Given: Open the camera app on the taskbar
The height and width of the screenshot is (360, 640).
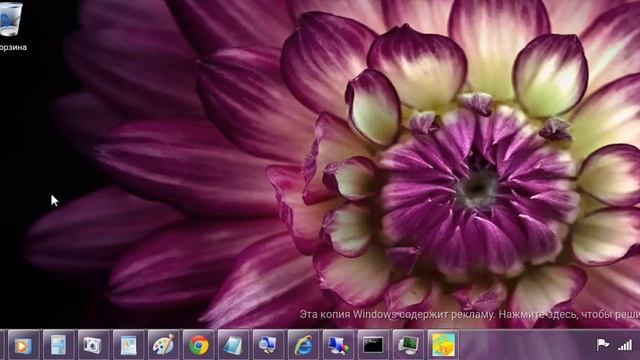Looking at the screenshot, I should [93, 345].
